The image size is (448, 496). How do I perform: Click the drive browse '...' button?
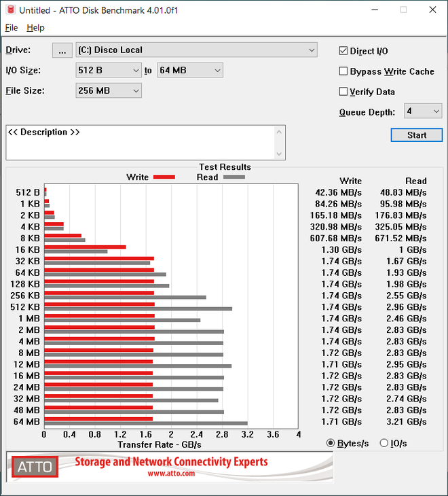[x=62, y=50]
